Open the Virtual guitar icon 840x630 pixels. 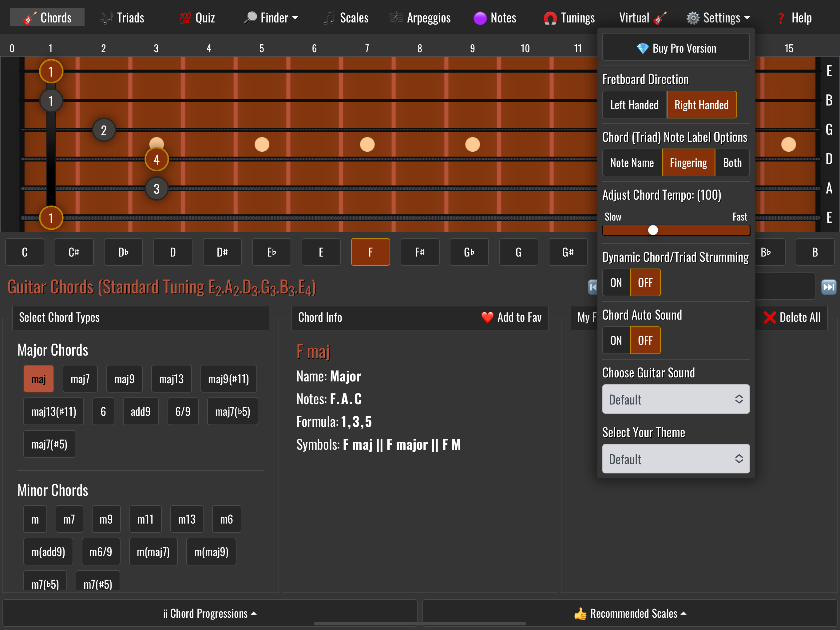click(660, 18)
